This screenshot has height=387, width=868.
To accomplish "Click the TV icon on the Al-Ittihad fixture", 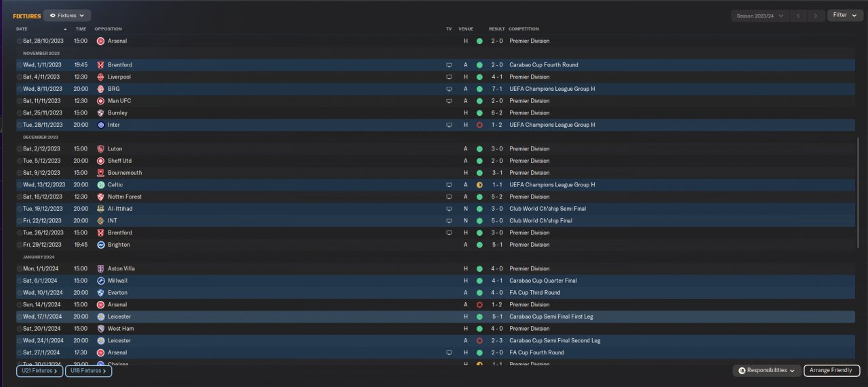I will [448, 209].
